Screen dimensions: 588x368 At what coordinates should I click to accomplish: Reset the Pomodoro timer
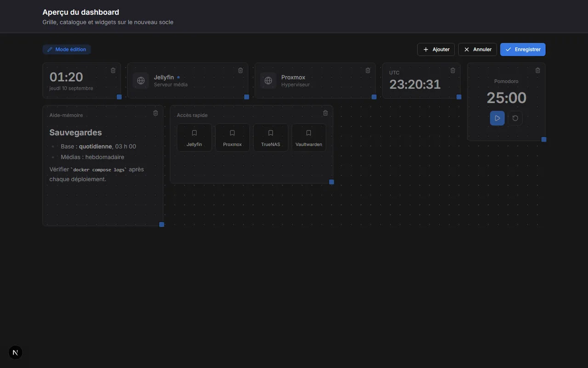(515, 118)
